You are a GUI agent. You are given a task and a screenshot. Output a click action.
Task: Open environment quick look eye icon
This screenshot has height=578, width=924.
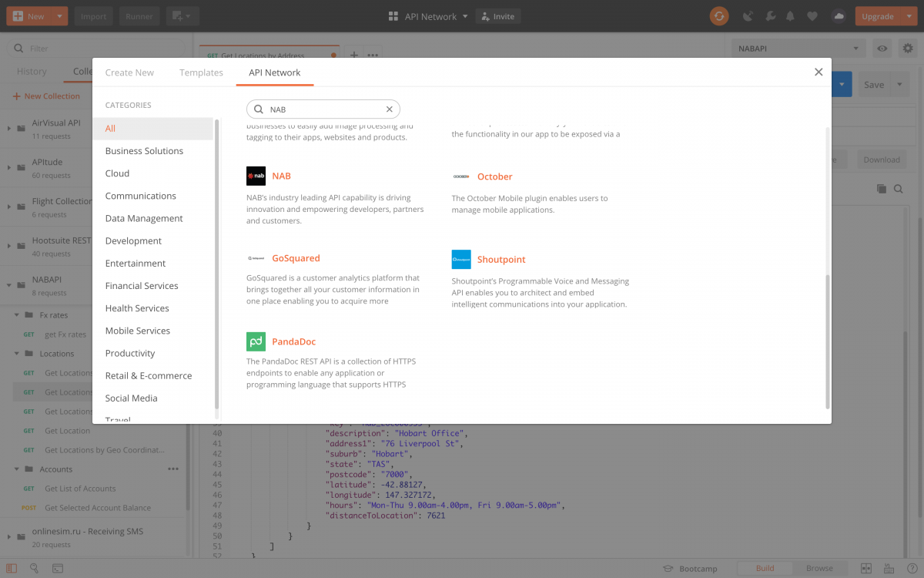click(x=882, y=49)
